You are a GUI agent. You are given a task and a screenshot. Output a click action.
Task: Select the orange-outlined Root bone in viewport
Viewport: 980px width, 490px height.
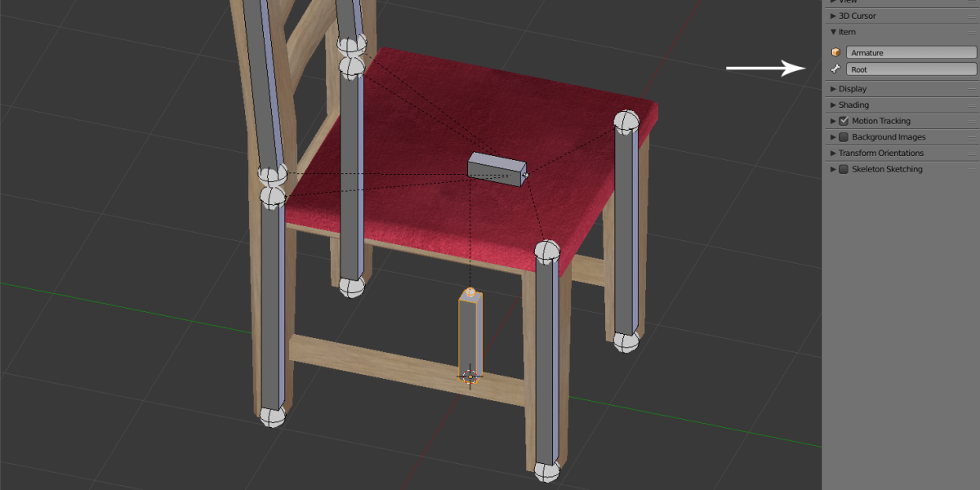point(470,335)
